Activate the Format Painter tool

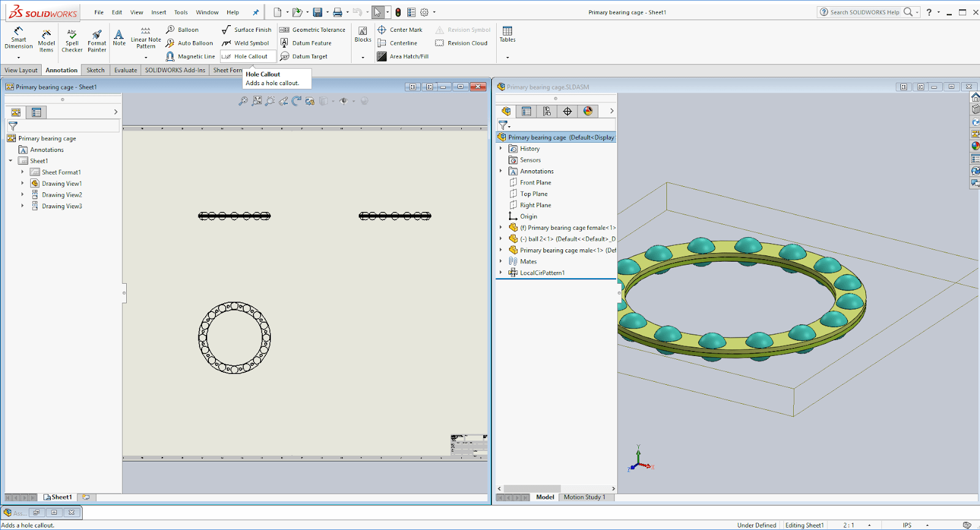coord(97,40)
